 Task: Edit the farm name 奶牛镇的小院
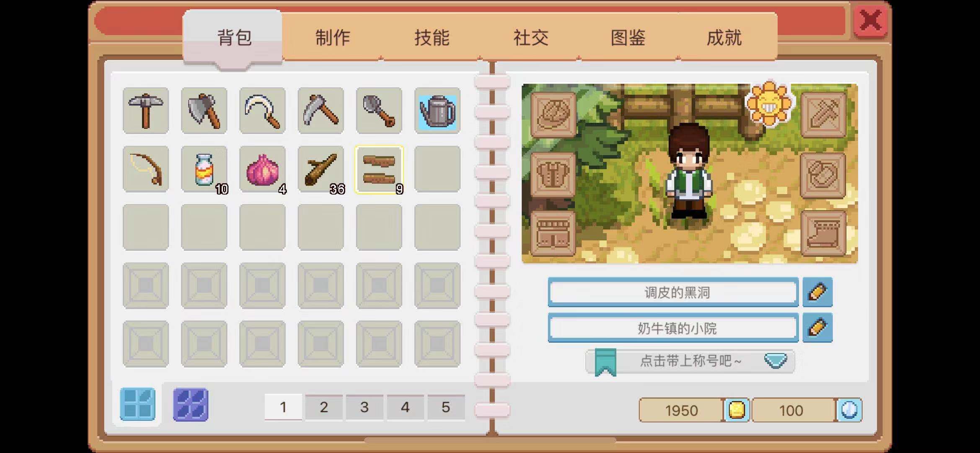pos(817,328)
